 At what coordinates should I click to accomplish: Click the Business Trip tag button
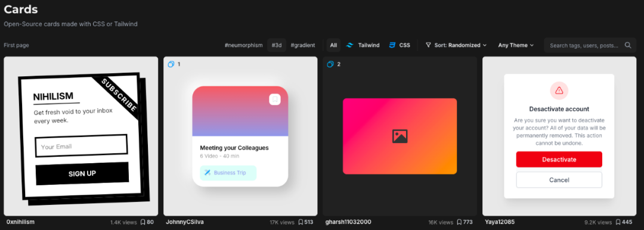coord(228,173)
